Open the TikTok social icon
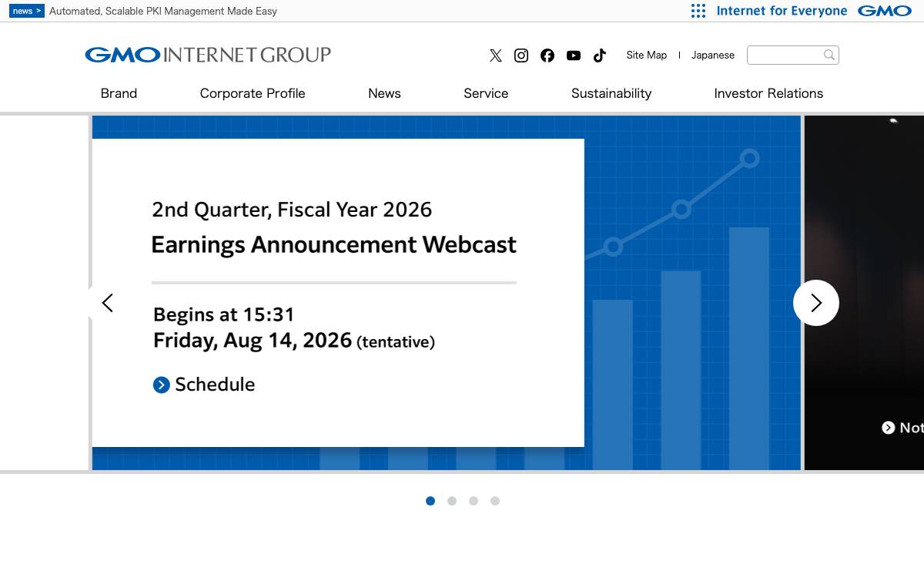 coord(600,55)
